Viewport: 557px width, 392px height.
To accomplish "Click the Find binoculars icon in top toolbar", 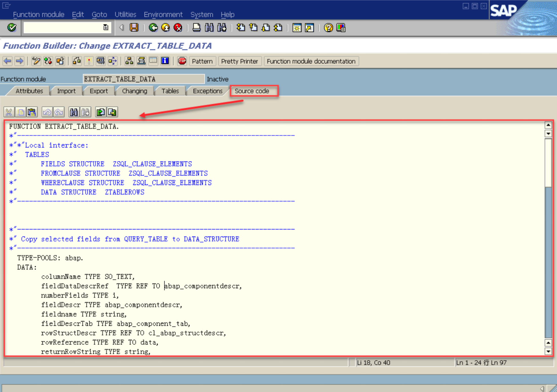I will pos(209,28).
